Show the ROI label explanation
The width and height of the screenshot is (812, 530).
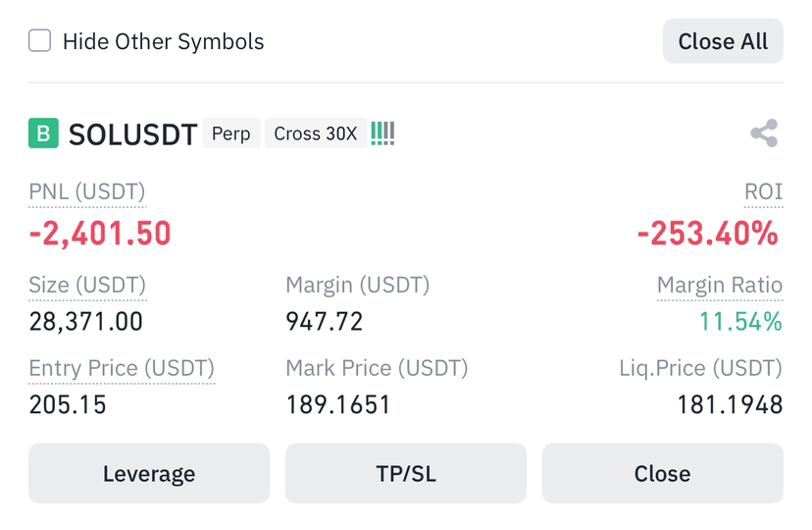pyautogui.click(x=763, y=191)
